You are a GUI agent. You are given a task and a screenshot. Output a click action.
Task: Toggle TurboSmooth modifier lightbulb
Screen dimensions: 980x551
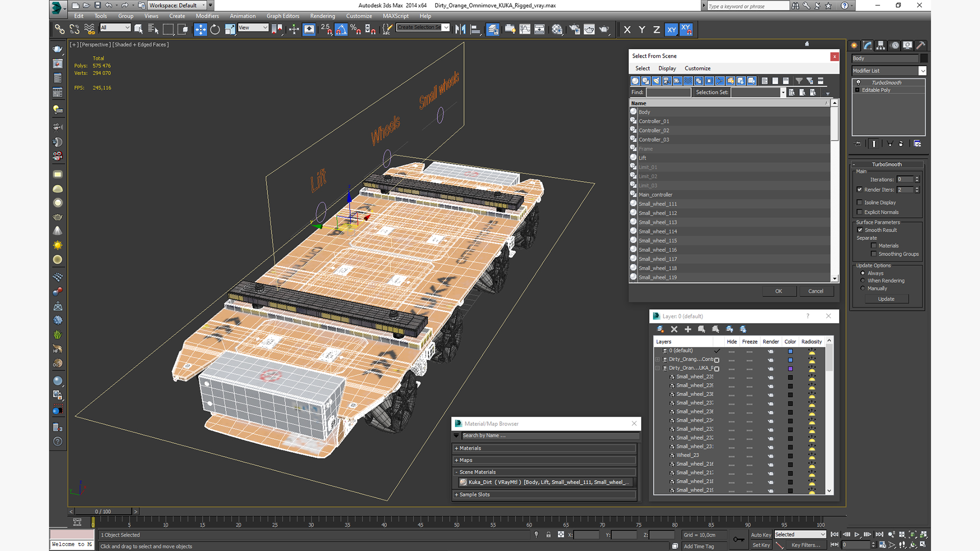click(x=859, y=82)
